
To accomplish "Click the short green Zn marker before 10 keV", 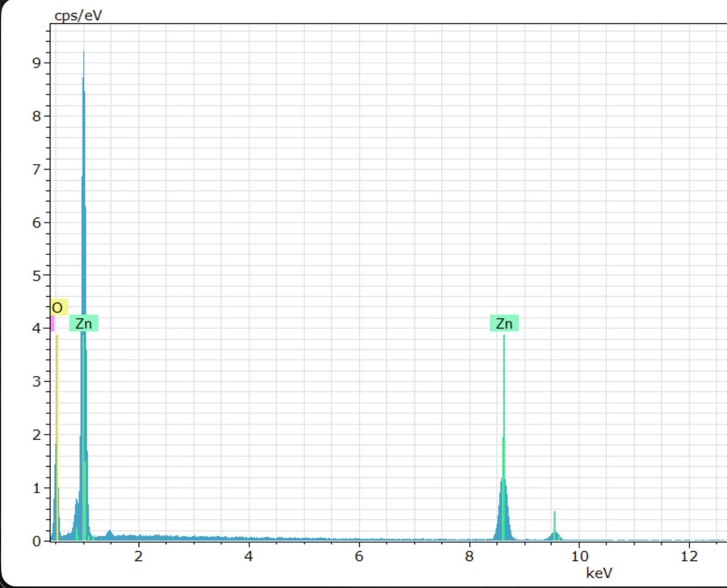I will coord(554,525).
